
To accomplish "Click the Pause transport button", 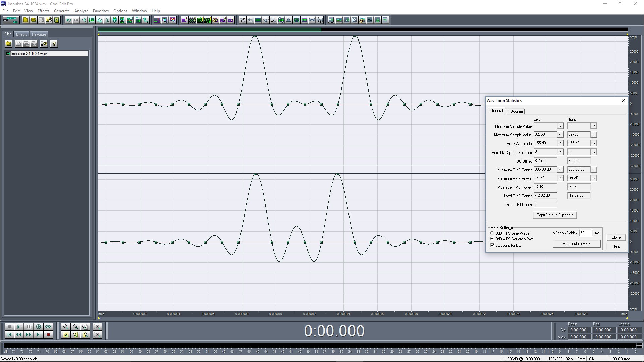I will click(x=29, y=327).
